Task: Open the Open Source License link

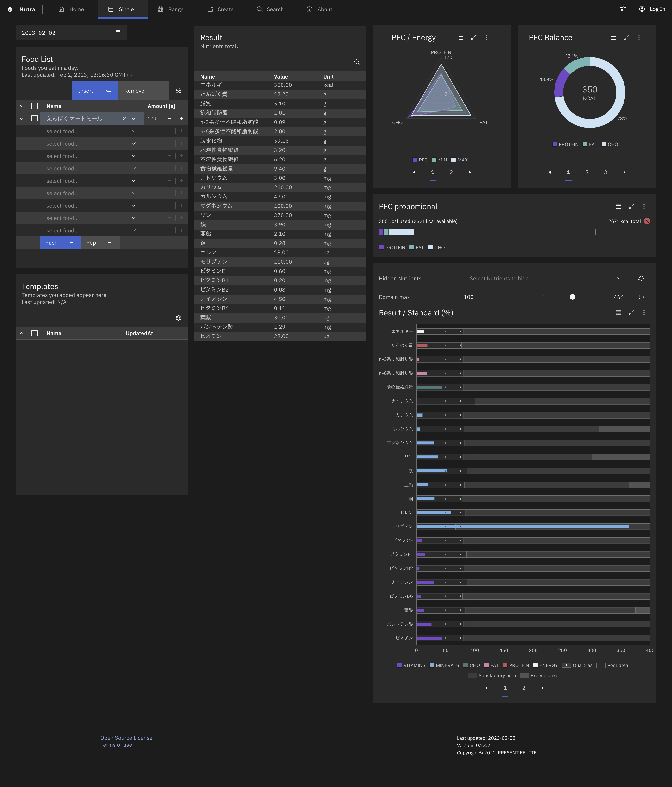Action: tap(126, 738)
